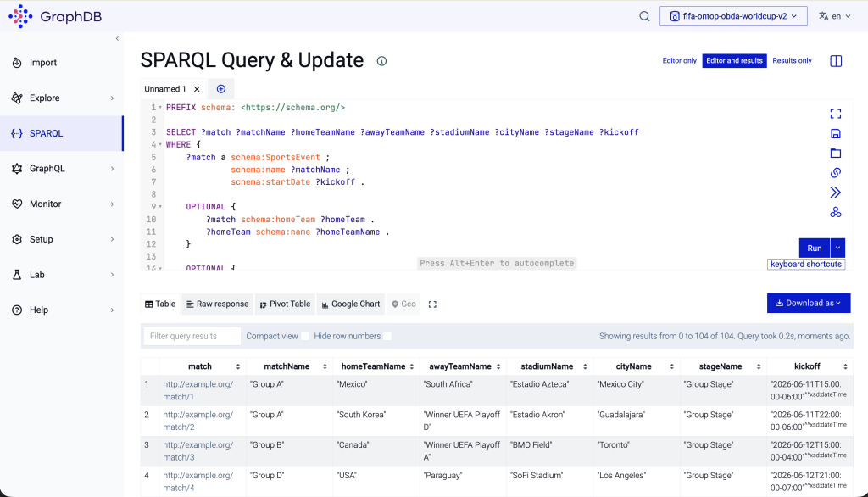
Task: Open the fifa-ontop-obda-worldcup-v2 repository dropdown
Action: click(733, 16)
